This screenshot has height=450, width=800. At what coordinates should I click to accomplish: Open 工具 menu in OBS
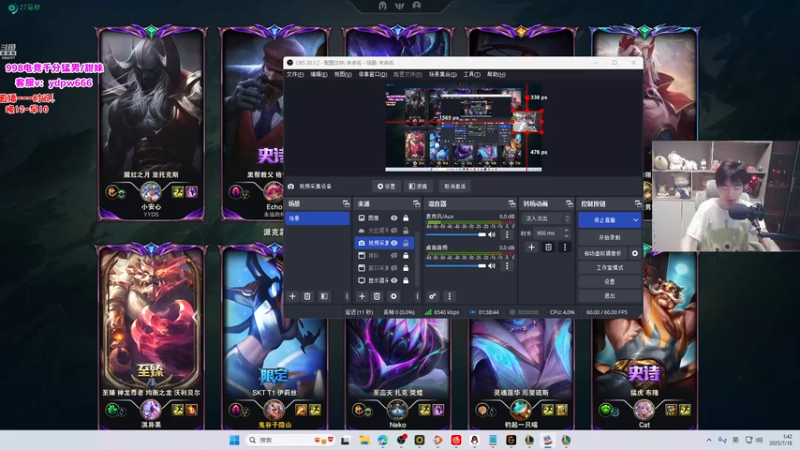point(472,74)
